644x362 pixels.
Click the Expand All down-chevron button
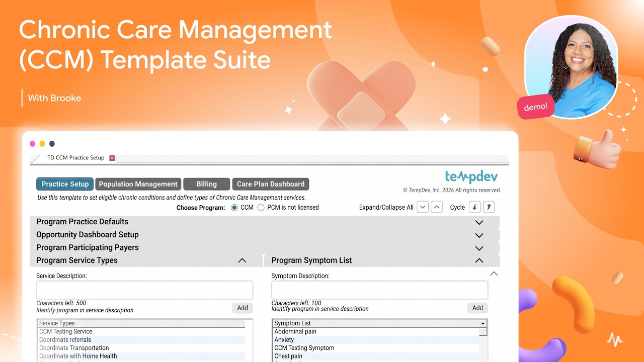423,207
